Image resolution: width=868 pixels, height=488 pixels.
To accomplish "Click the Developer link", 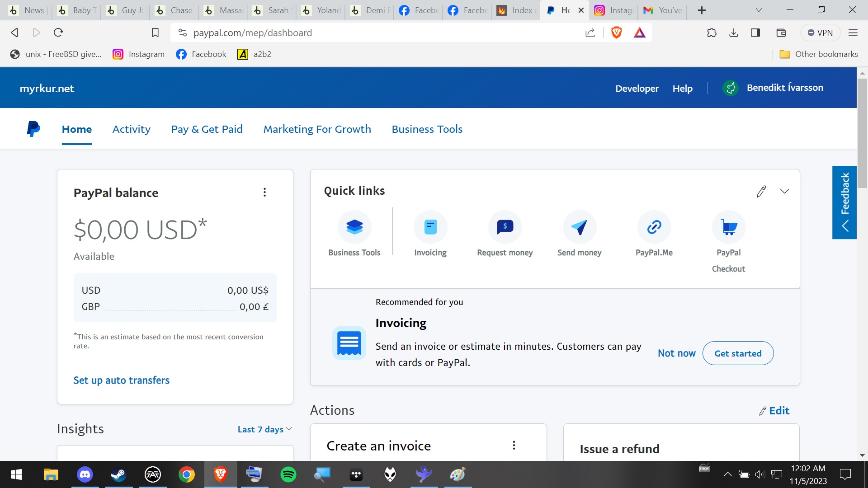I will [637, 89].
